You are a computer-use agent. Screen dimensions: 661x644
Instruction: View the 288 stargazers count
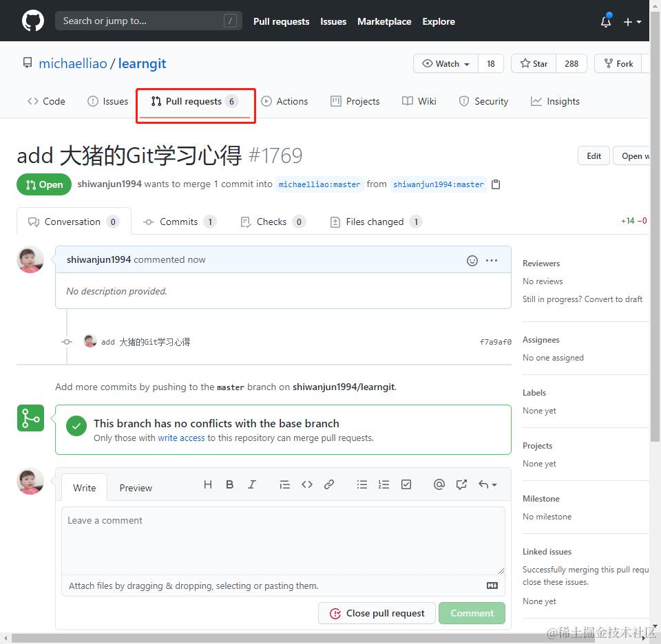point(571,63)
